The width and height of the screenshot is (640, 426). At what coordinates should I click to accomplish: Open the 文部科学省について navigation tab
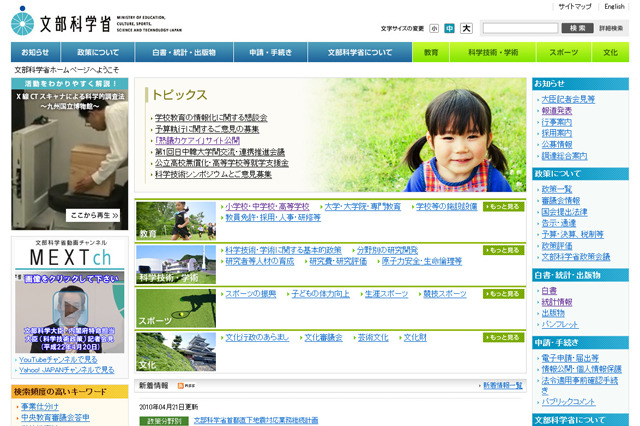pos(360,52)
